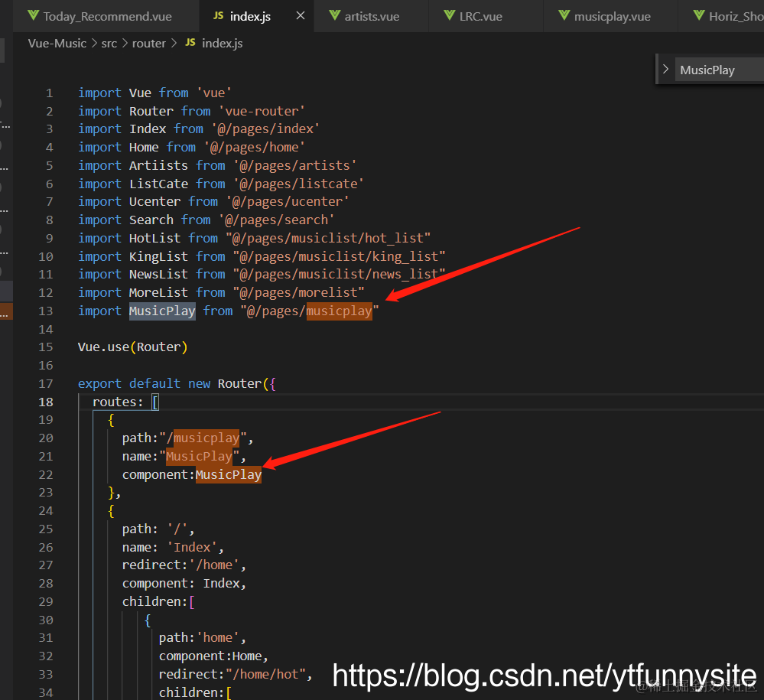The width and height of the screenshot is (764, 700).
Task: Click the JS icon on index.js tab
Action: 218,15
